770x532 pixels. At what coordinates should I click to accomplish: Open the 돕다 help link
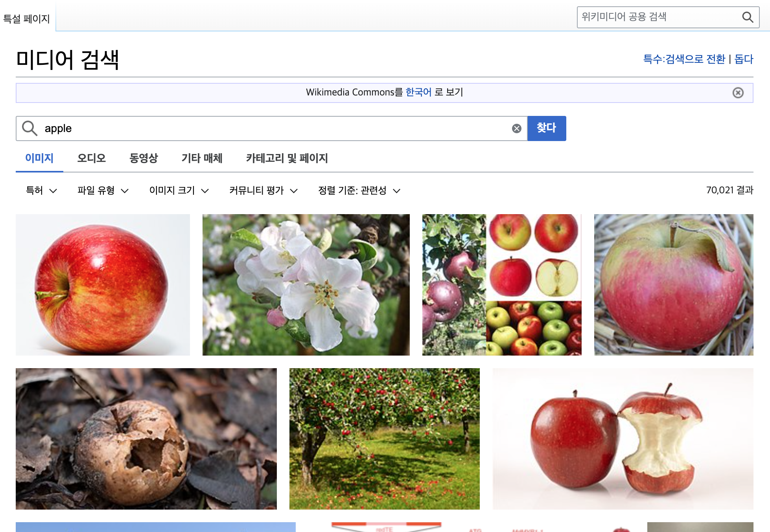744,59
